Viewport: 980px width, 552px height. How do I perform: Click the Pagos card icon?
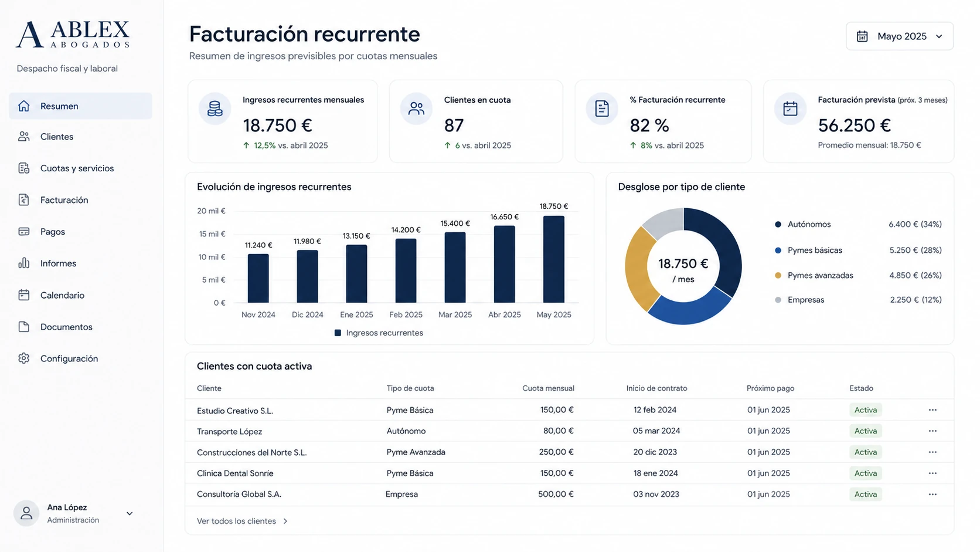24,232
